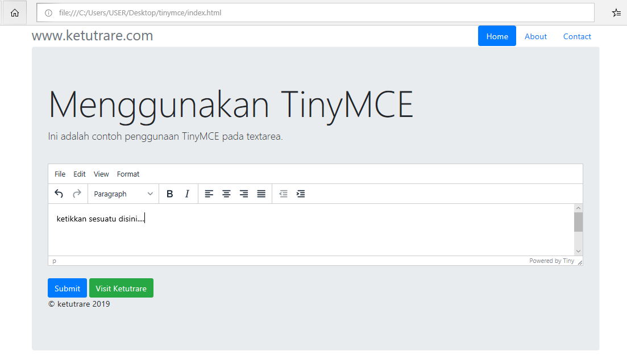The height and width of the screenshot is (364, 627).
Task: Click the Visit Ketutrare button
Action: point(121,288)
